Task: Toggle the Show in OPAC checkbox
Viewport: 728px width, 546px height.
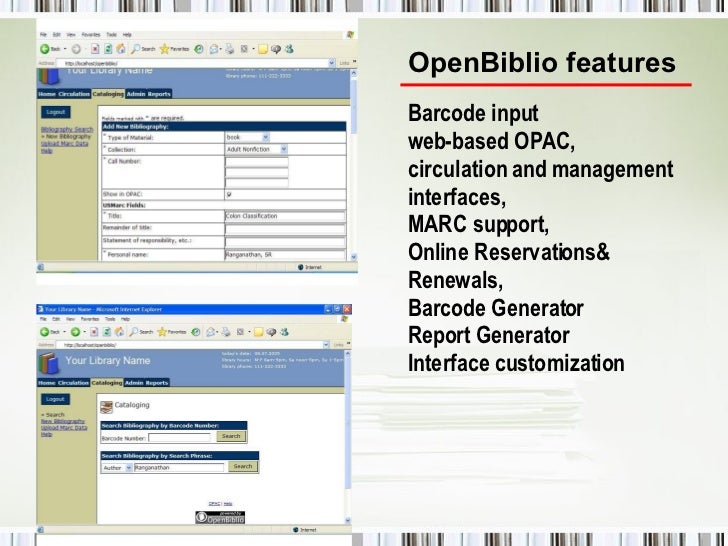Action: point(229,195)
